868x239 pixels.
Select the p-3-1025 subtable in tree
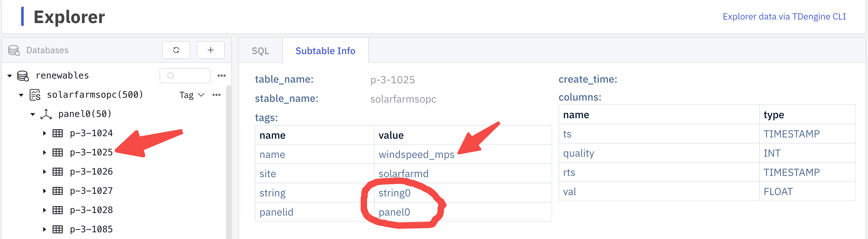coord(91,152)
